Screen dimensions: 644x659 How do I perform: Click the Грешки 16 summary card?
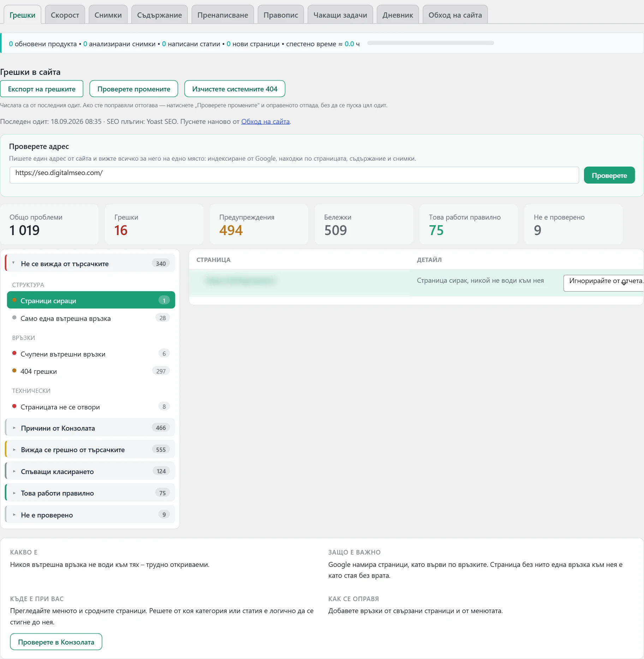(154, 224)
